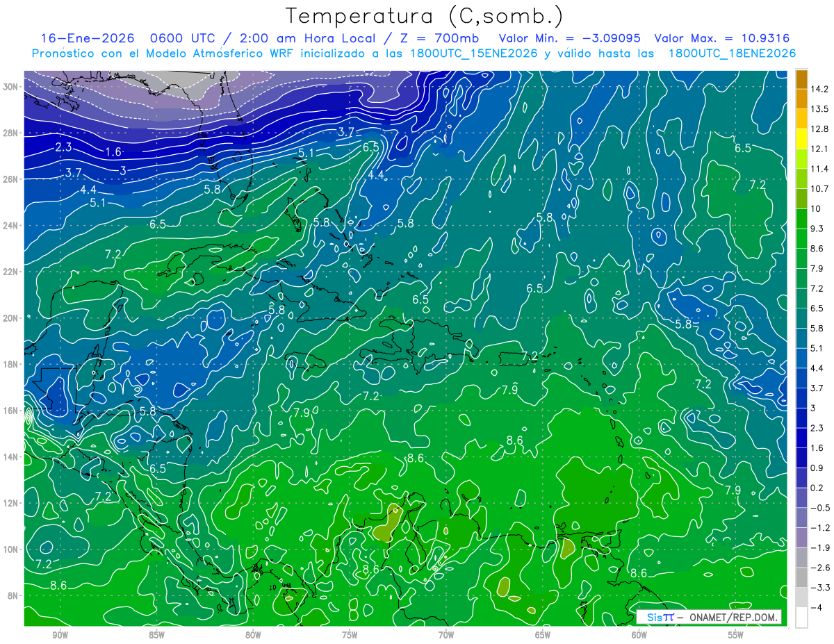
Task: Pick the light gray swatch between -3.3 and -4
Action: 801,597
